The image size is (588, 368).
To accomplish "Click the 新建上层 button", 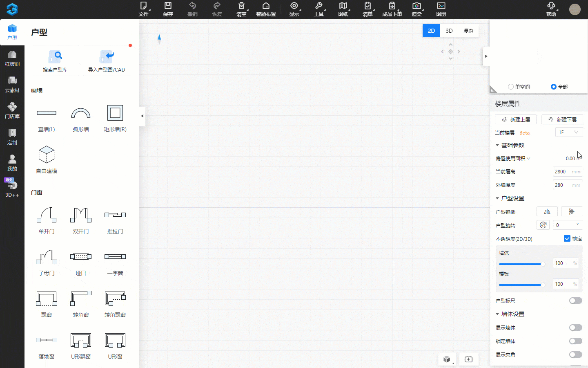I will coord(516,119).
